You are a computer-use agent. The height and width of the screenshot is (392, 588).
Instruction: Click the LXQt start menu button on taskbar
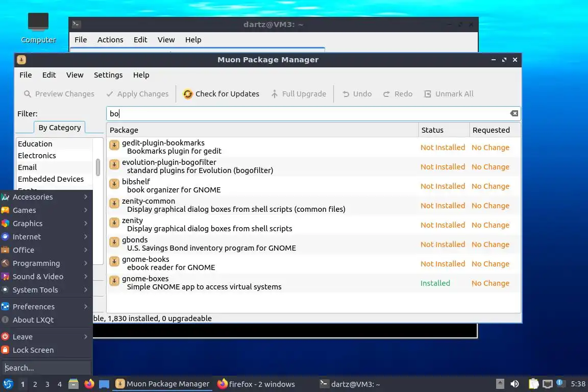(x=8, y=384)
